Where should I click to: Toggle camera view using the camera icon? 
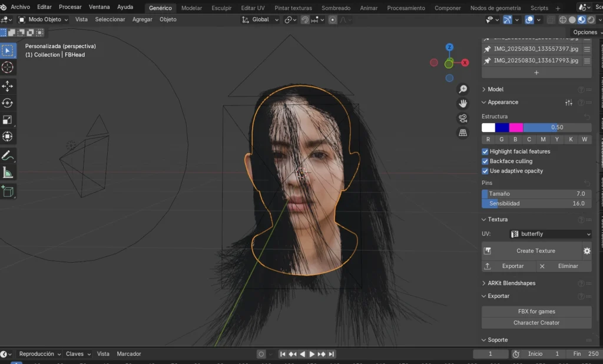click(x=463, y=118)
